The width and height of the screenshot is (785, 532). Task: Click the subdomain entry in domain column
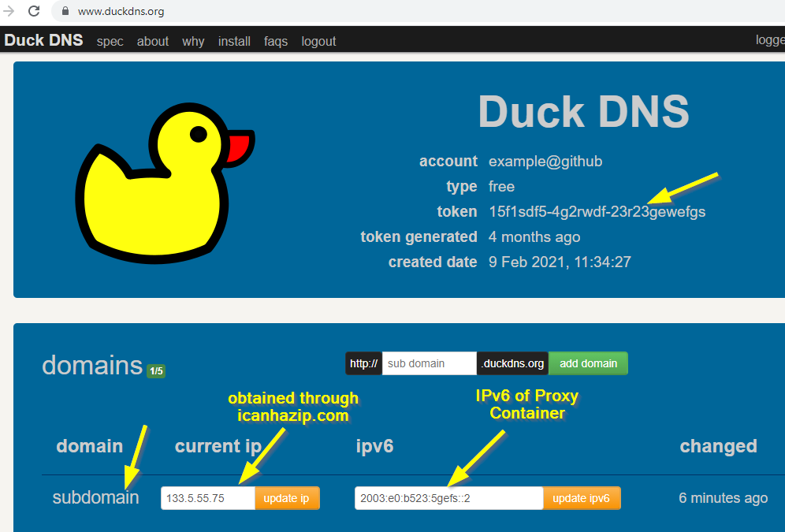[x=95, y=497]
